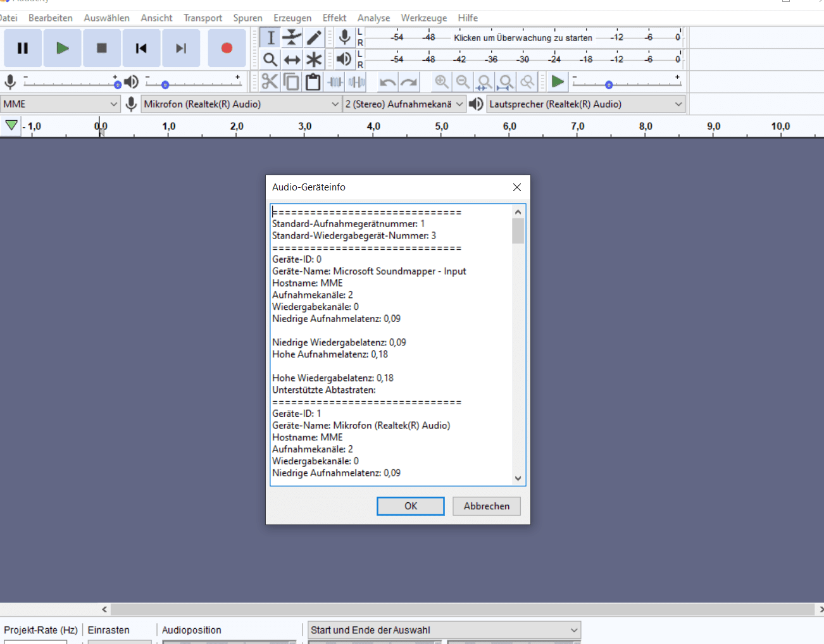Viewport: 824px width, 644px height.
Task: Click 'Geräte-Name: Mikrofon (Realtek(R) Audio)' line
Action: point(361,426)
